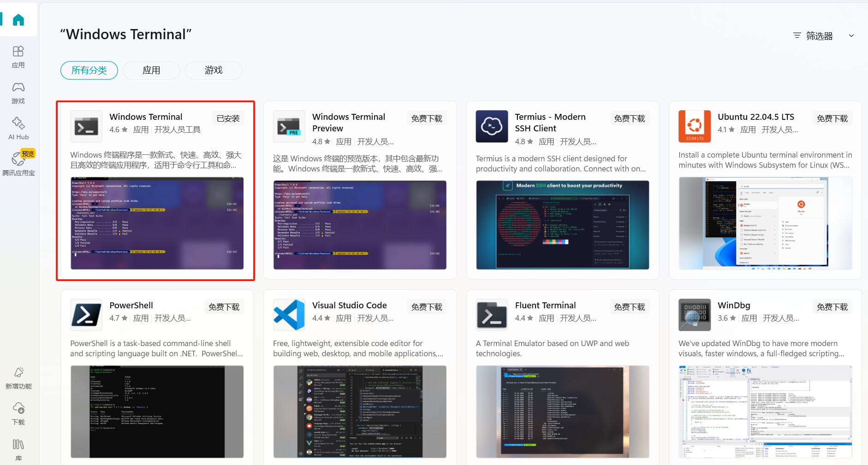Open the Windows Terminal Preview screenshot thumbnail
Image resolution: width=868 pixels, height=465 pixels.
click(360, 225)
